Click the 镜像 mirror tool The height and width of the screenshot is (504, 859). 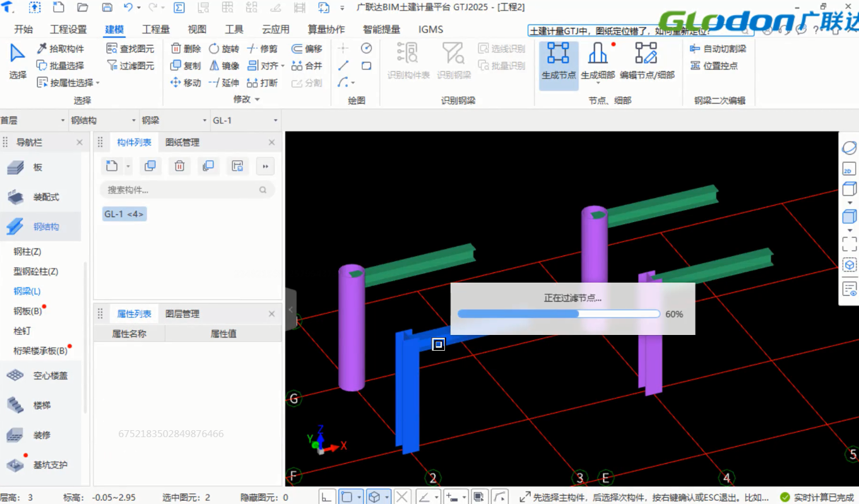[224, 66]
